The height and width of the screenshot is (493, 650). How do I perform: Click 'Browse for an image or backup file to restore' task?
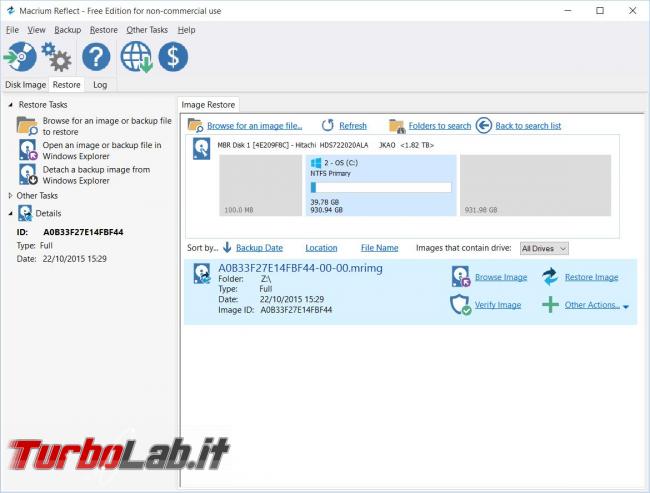point(107,126)
